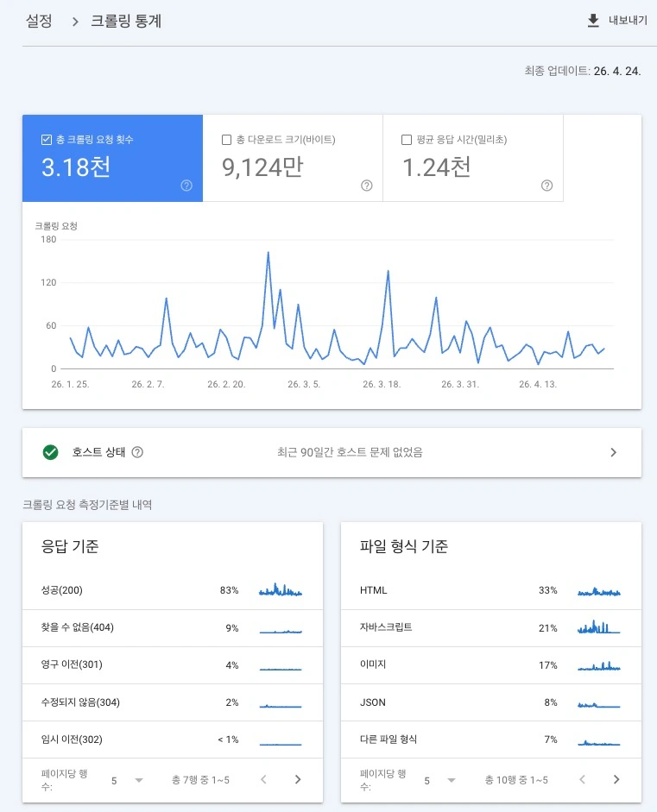Click the 33% value in HTML row
Image resolution: width=657 pixels, height=812 pixels.
[x=547, y=590]
